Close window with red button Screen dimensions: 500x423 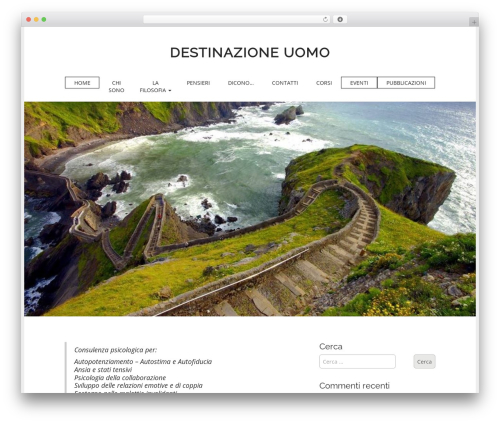pos(29,20)
